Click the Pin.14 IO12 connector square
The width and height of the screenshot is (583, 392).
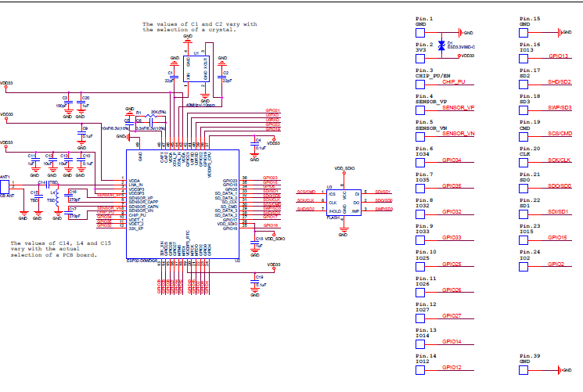point(420,370)
